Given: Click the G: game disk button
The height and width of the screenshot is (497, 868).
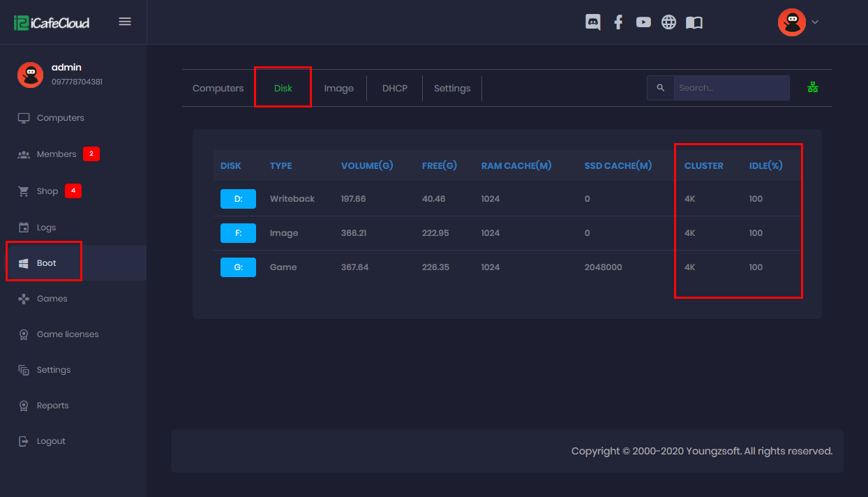Looking at the screenshot, I should (x=238, y=267).
